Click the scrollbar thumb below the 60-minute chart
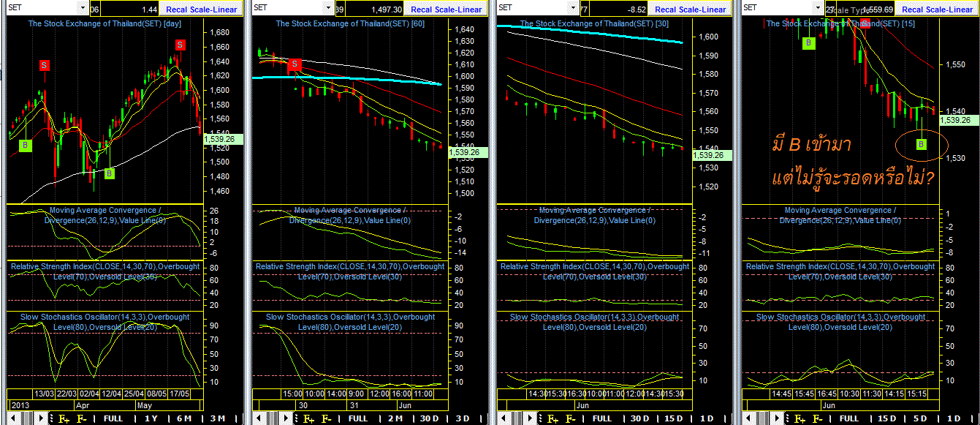 [273, 418]
